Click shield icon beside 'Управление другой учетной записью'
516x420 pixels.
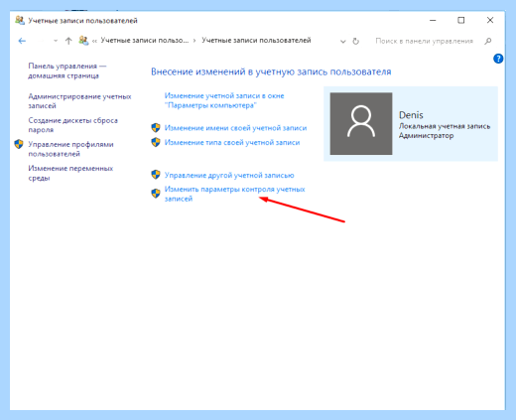(156, 175)
